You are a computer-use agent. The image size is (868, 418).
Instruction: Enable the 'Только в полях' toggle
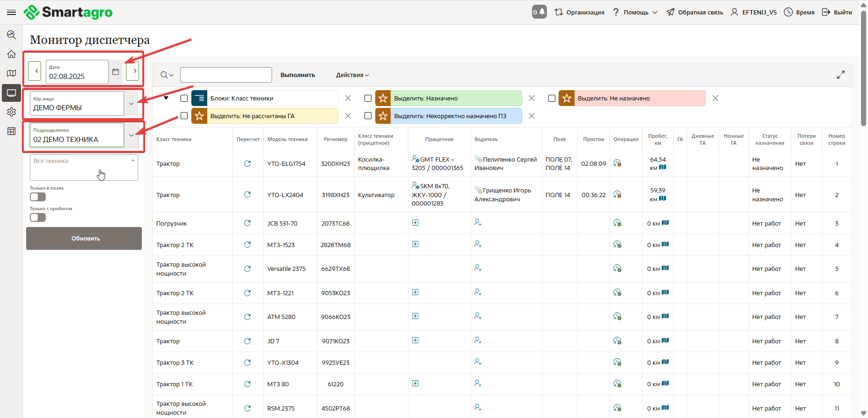[38, 197]
